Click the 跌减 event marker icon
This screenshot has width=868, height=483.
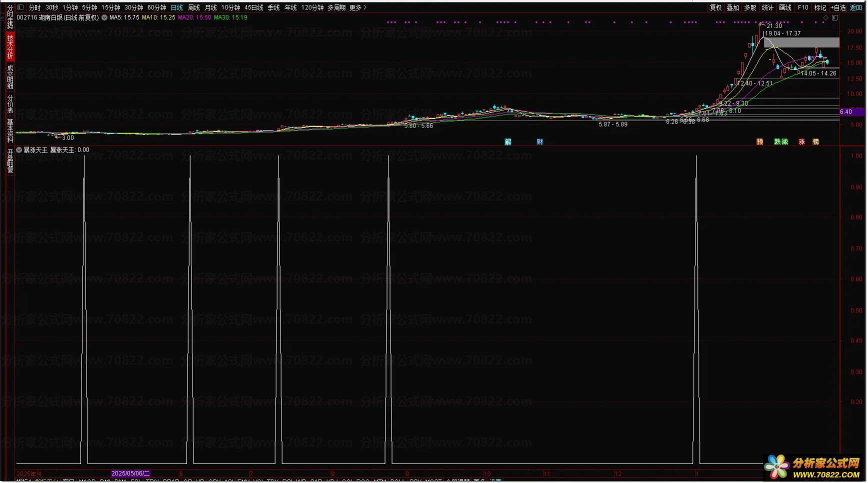(x=780, y=142)
